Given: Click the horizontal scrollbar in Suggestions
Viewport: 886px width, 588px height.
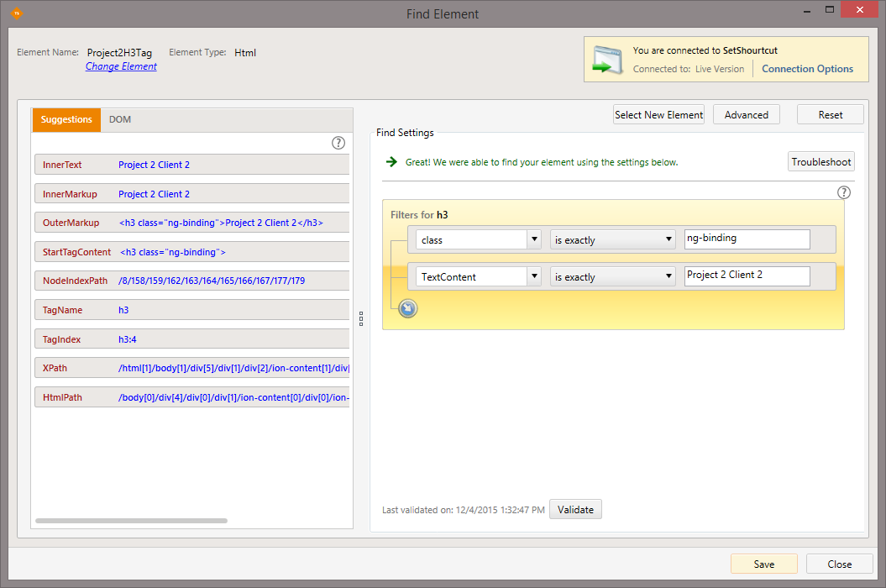Looking at the screenshot, I should click(131, 521).
